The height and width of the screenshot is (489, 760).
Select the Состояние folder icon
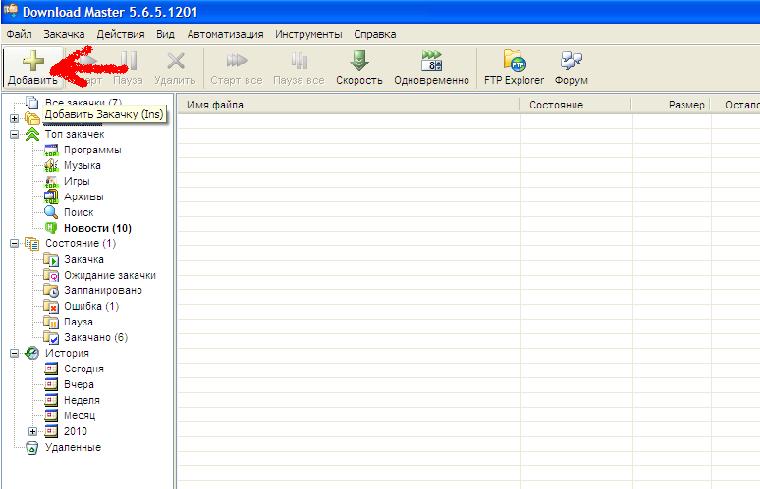click(32, 244)
